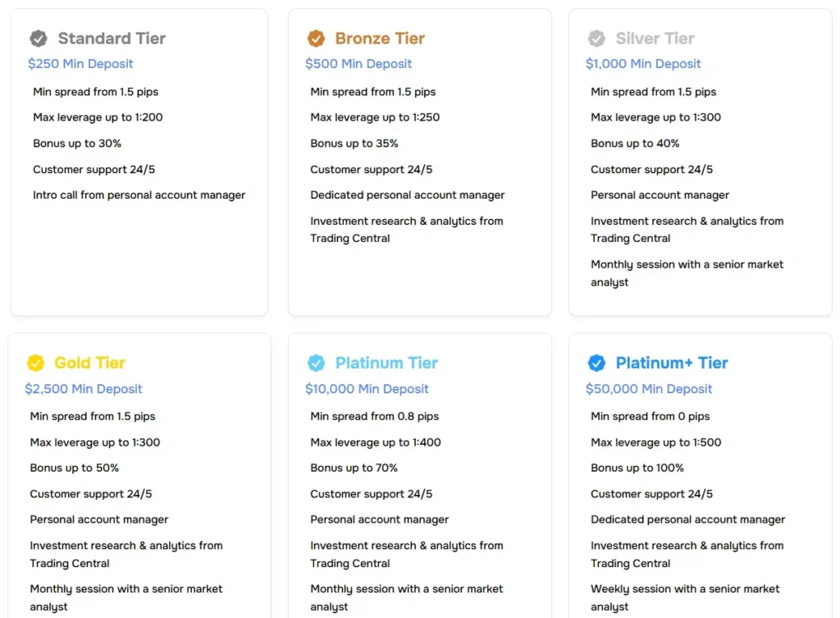This screenshot has height=618, width=840.
Task: Click 'Intro call from personal account manager'
Action: point(139,195)
